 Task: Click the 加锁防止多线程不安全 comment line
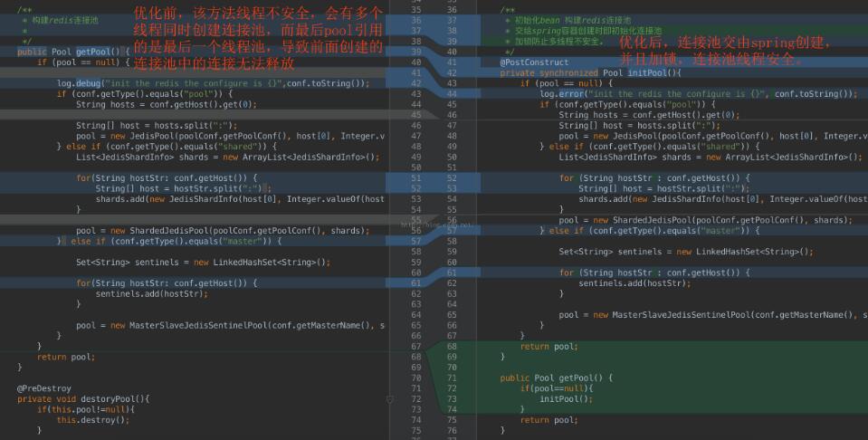click(x=558, y=41)
